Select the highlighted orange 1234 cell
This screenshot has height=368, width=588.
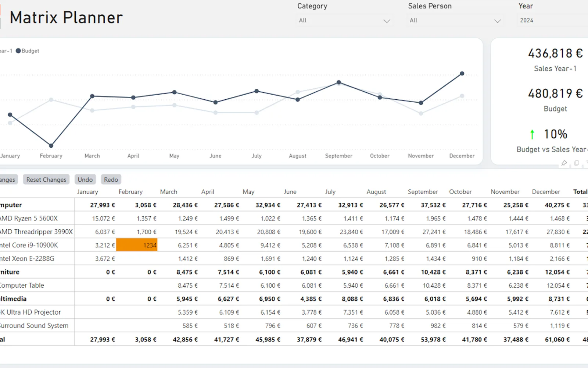click(x=137, y=245)
